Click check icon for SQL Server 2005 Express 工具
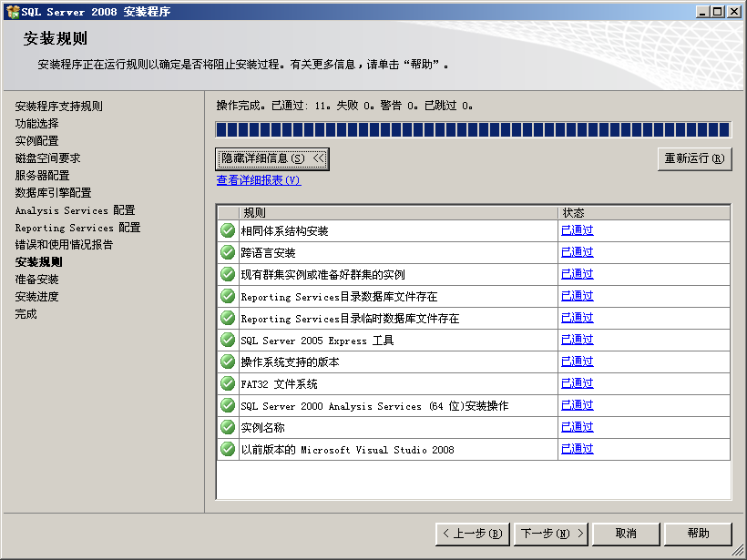 coord(228,340)
